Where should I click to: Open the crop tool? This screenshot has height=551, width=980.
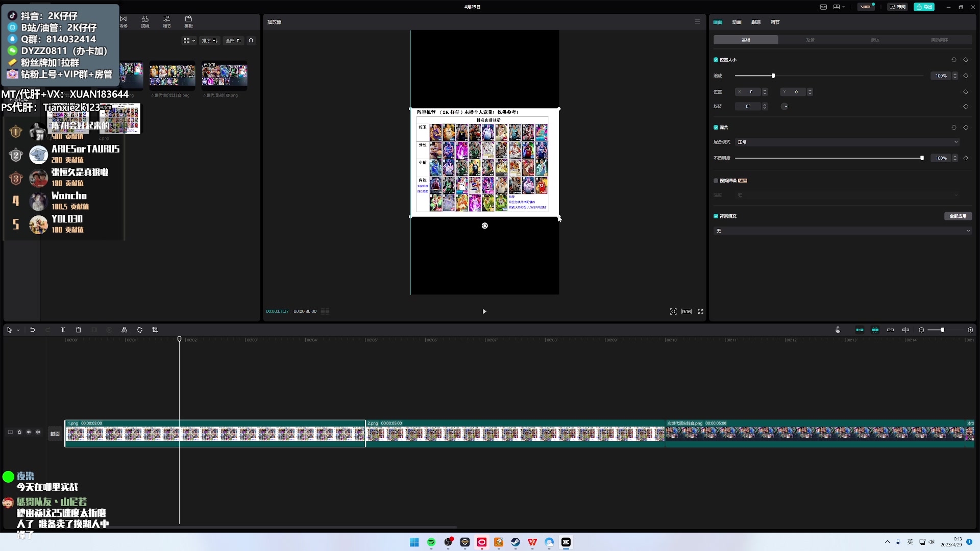[x=155, y=330]
